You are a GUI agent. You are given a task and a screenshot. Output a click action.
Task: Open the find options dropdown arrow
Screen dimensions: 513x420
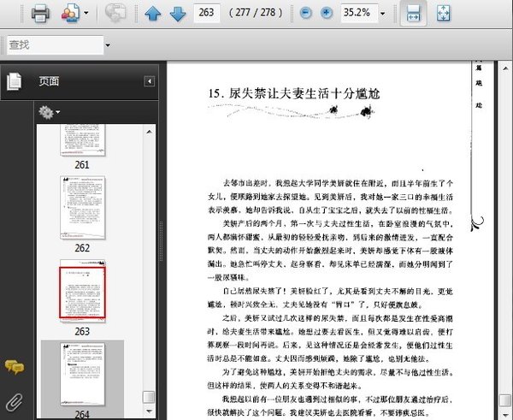pos(108,45)
